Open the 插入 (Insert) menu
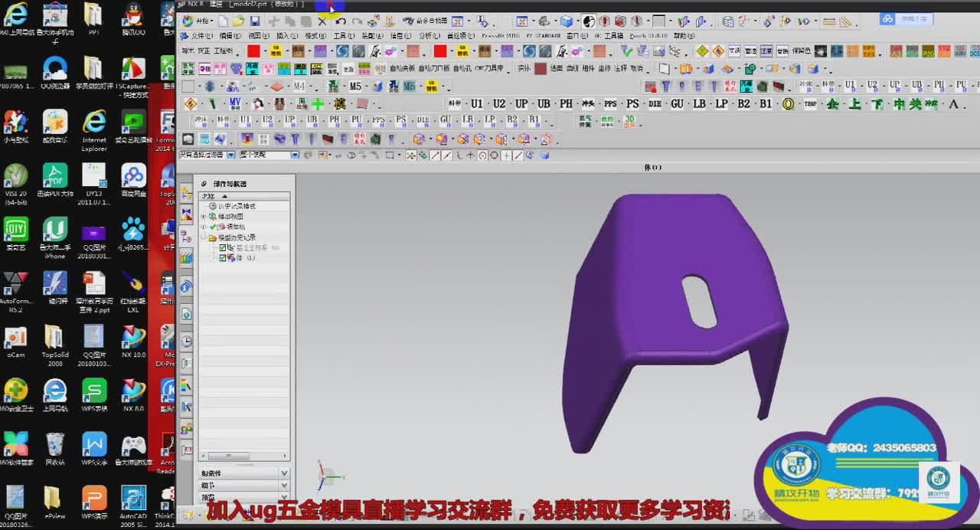980x530 pixels. [286, 36]
